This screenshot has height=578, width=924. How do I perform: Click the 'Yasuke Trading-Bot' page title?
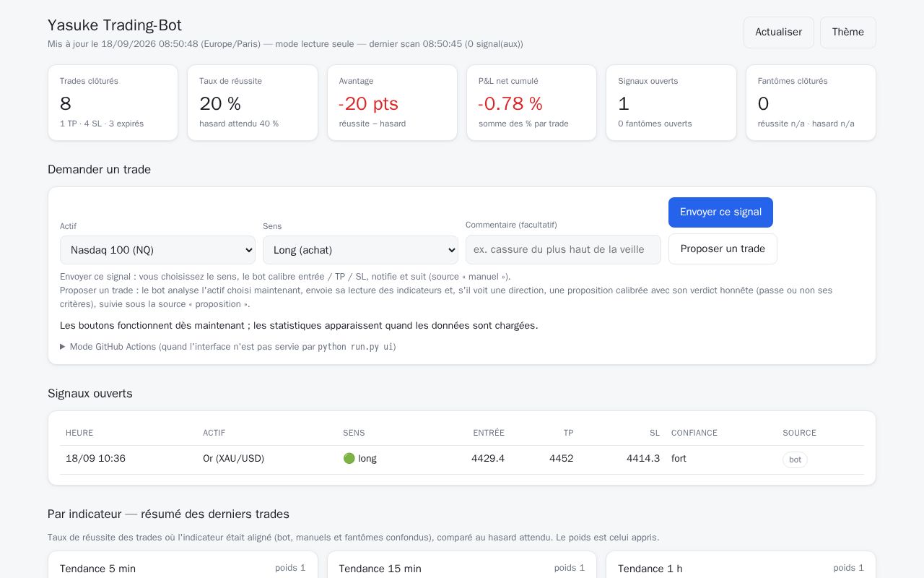click(115, 25)
